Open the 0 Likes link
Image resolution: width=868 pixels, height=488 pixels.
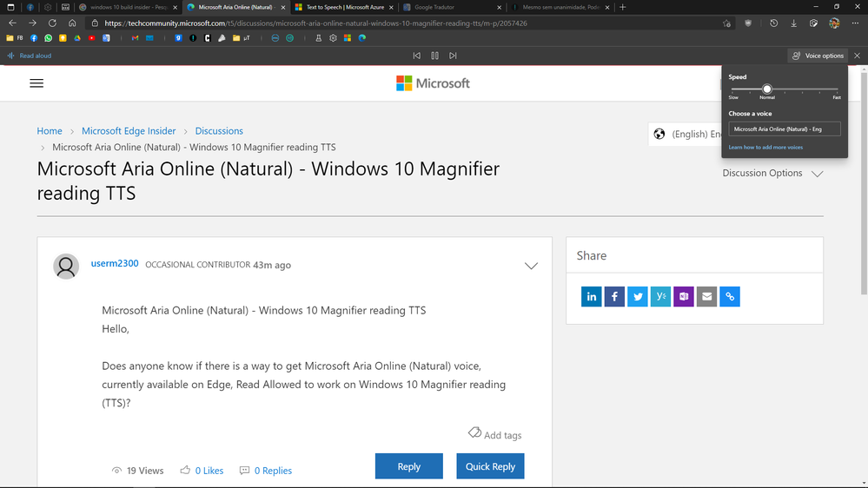tap(209, 471)
